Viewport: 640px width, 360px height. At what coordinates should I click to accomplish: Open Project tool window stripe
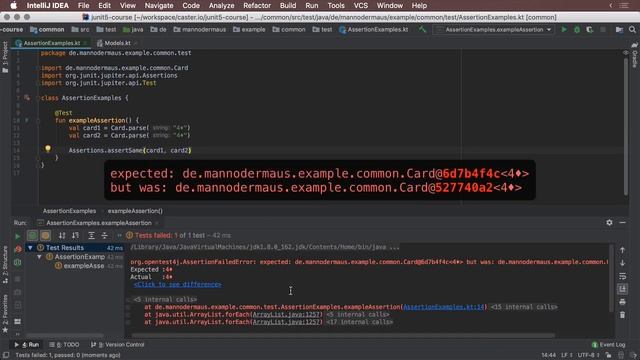[x=5, y=57]
